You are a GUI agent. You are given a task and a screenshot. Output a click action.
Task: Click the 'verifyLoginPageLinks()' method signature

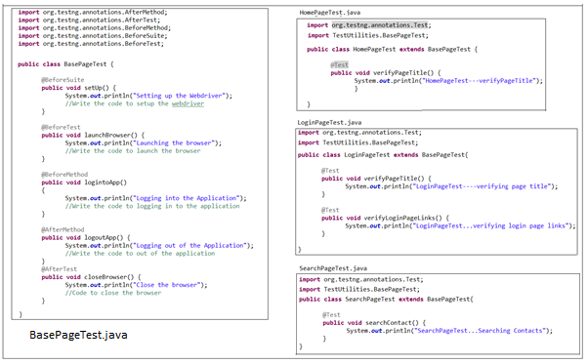tap(385, 218)
